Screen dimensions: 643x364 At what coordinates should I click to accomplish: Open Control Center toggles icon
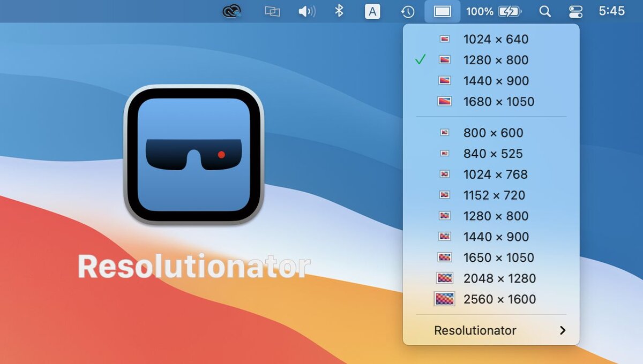575,11
